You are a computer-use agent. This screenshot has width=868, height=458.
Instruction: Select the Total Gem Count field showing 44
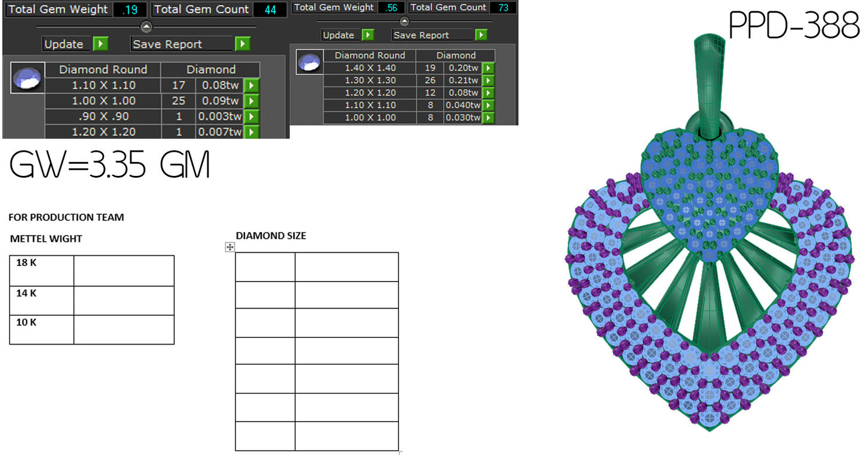click(270, 9)
